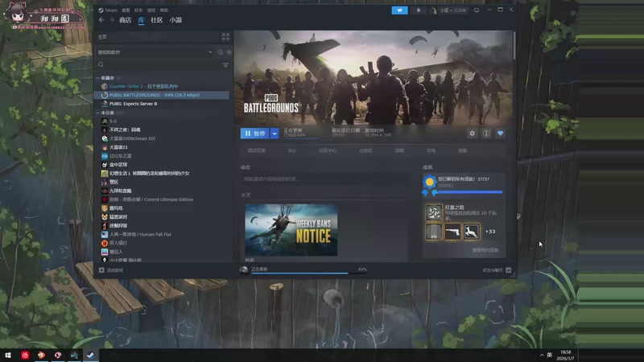Go forward with the right arrow
Viewport: 644px width, 362px height.
point(111,19)
